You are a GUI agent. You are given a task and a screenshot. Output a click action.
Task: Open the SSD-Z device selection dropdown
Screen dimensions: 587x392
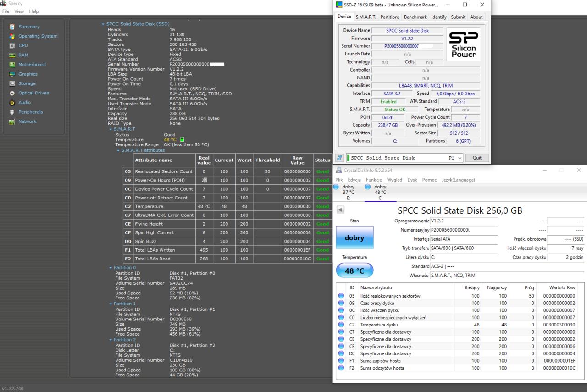(460, 158)
